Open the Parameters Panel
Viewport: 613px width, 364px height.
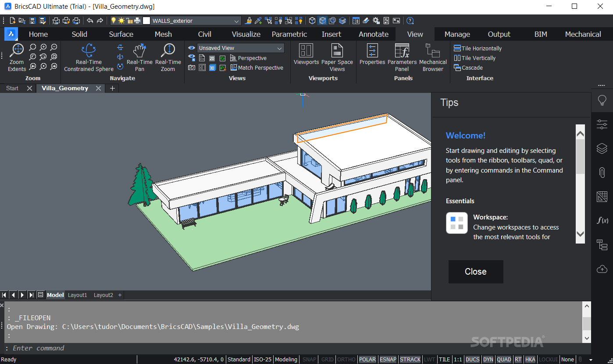[402, 57]
